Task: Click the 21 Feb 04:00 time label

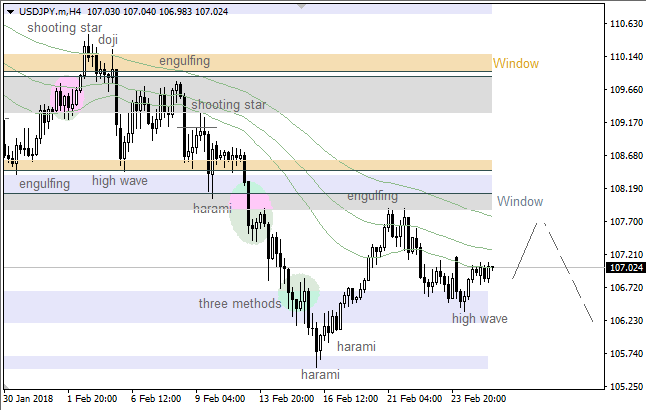Action: click(x=414, y=399)
